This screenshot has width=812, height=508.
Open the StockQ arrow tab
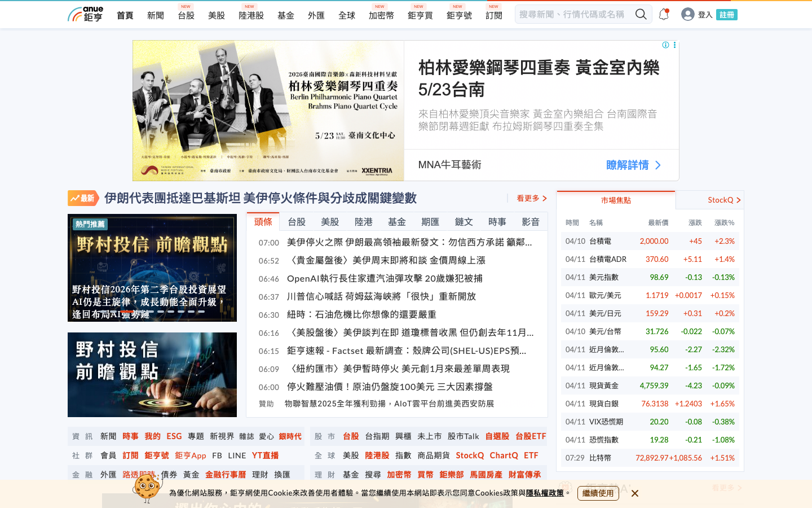tap(724, 200)
